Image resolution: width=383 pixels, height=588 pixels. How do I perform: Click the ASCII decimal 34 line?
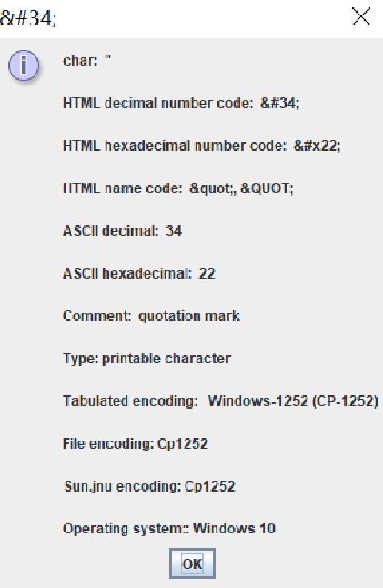click(x=123, y=230)
